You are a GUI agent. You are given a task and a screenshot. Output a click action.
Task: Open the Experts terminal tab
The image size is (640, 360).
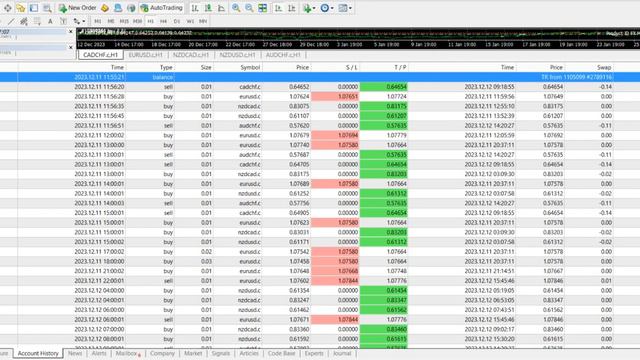point(314,353)
